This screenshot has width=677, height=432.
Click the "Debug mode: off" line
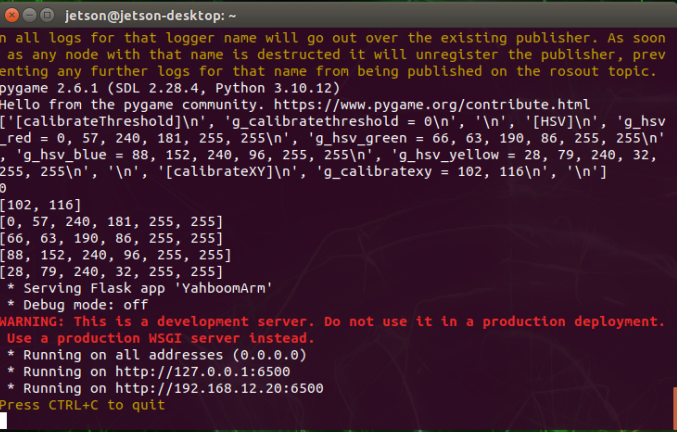(x=80, y=306)
